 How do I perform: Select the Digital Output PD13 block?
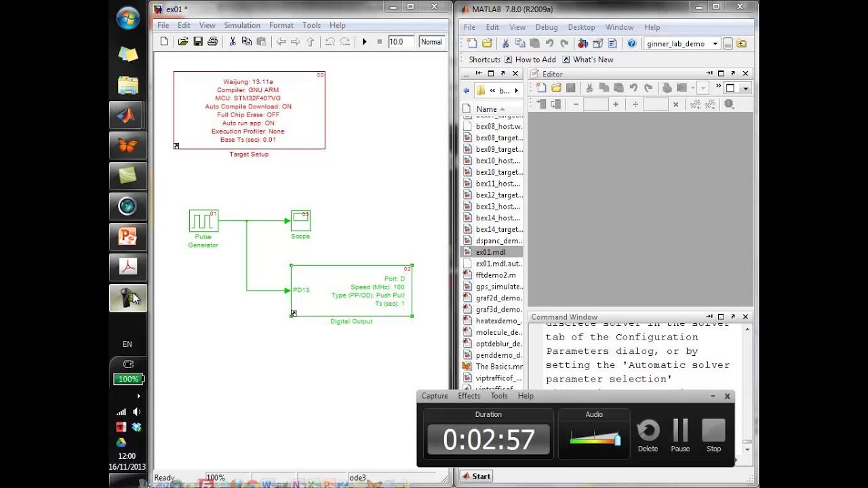352,290
